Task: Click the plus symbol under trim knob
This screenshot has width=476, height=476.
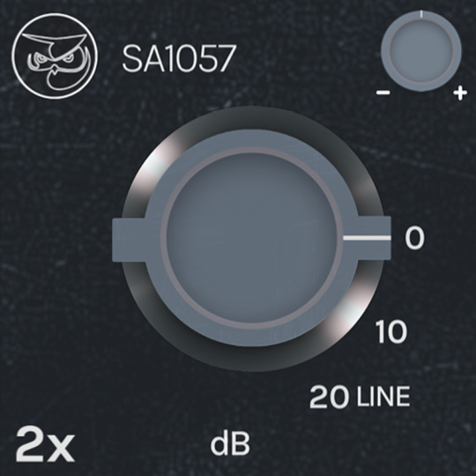Action: (x=460, y=93)
